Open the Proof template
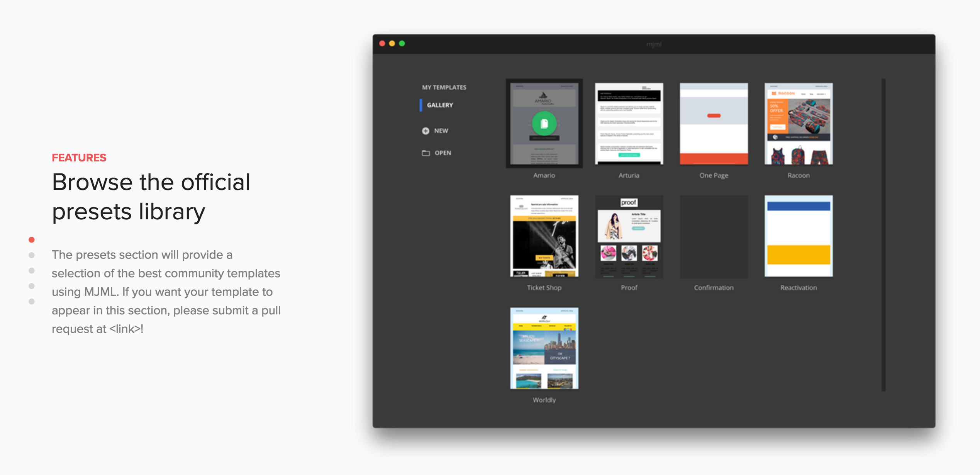Viewport: 980px width, 475px height. click(x=629, y=236)
